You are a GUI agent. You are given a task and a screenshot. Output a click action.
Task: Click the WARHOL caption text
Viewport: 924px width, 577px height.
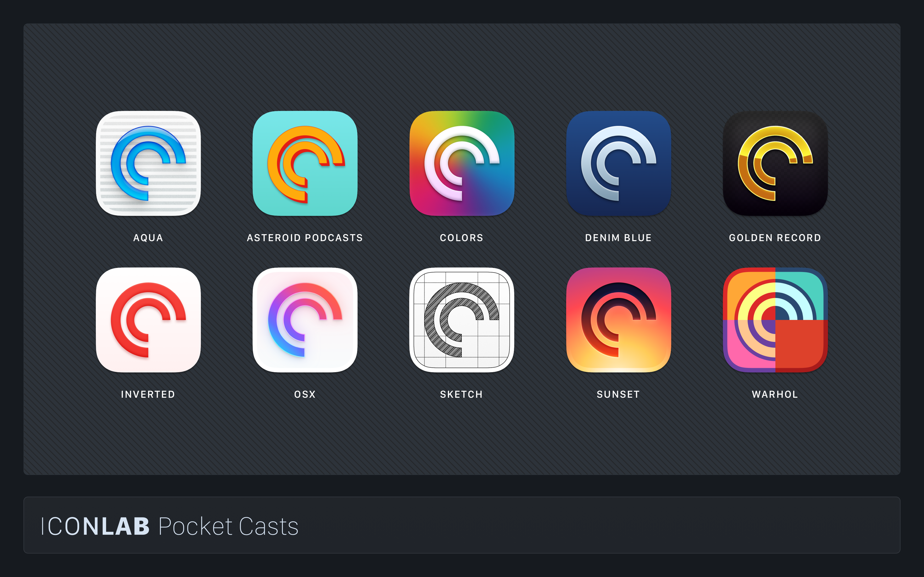775,394
